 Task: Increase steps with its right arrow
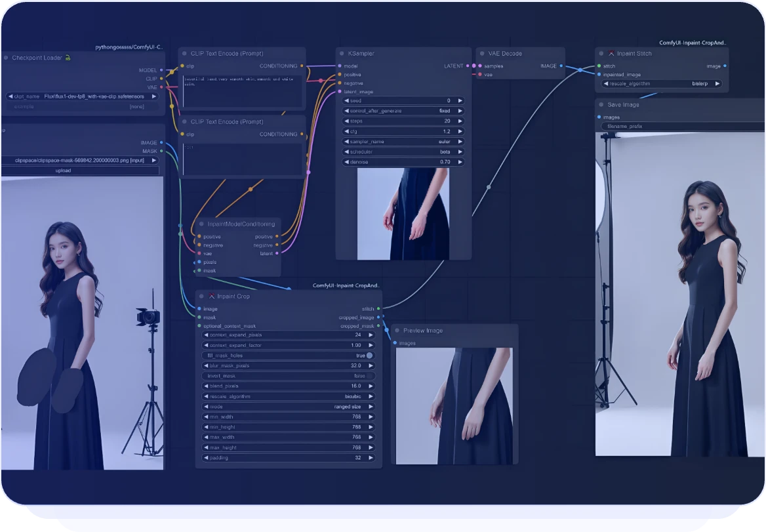(460, 121)
